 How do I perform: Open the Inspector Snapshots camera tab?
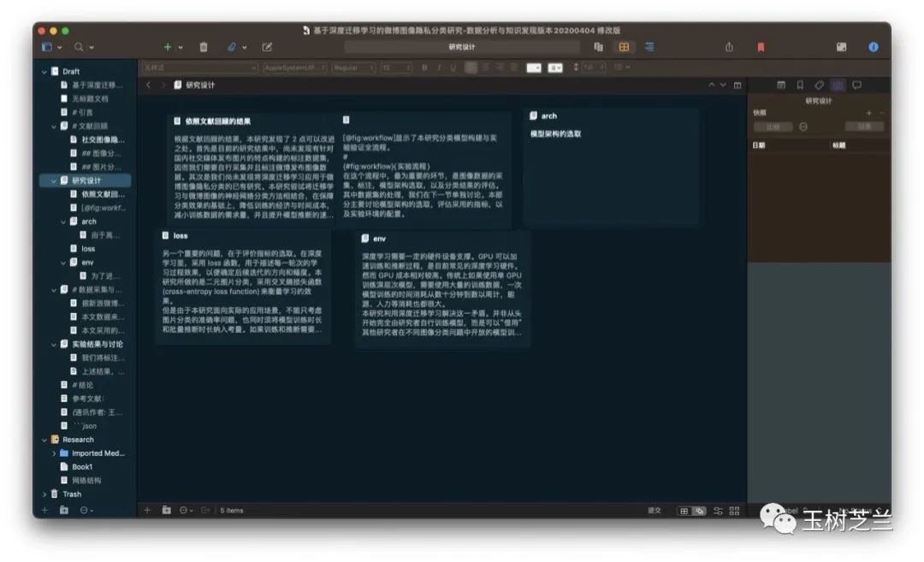coord(838,85)
